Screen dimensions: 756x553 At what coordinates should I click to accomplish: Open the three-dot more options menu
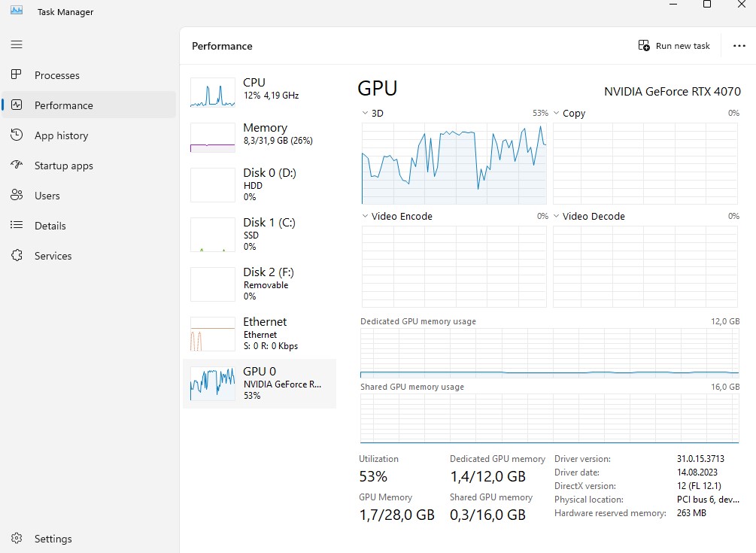coord(739,46)
